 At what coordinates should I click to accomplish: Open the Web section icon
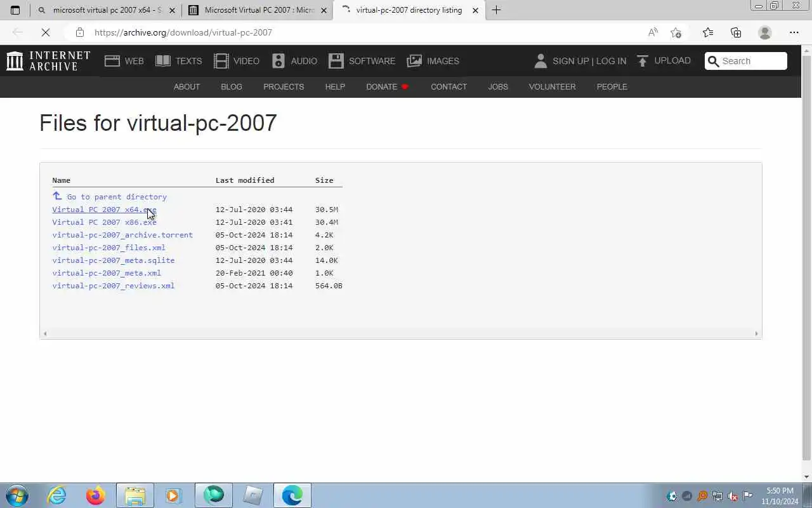(x=112, y=61)
